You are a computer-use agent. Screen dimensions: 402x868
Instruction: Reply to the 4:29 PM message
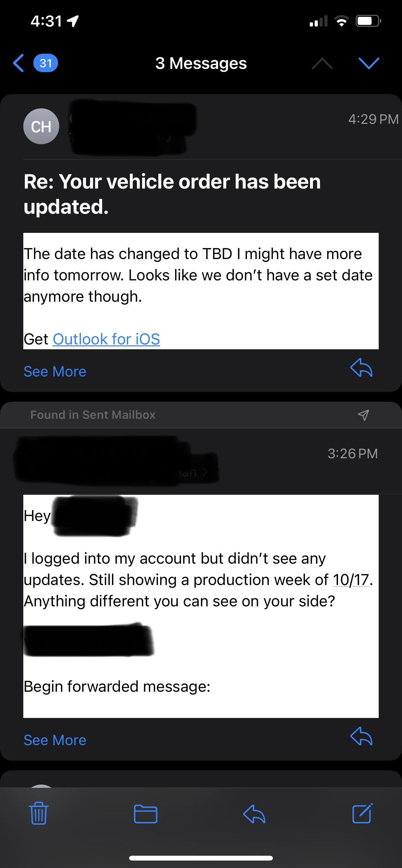[x=361, y=367]
